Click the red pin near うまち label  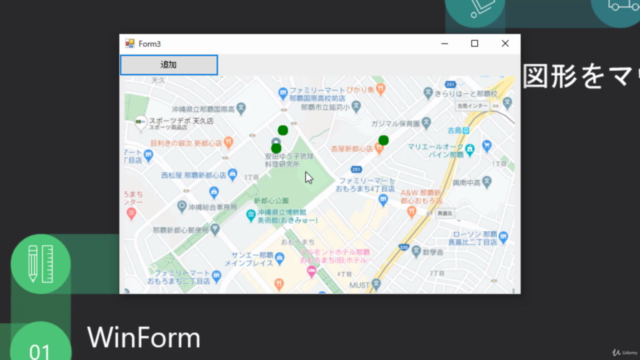pos(131,213)
